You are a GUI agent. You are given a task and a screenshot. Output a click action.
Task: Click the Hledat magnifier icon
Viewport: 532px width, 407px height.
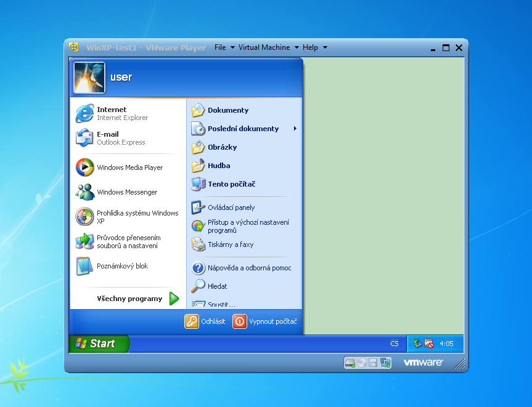198,286
